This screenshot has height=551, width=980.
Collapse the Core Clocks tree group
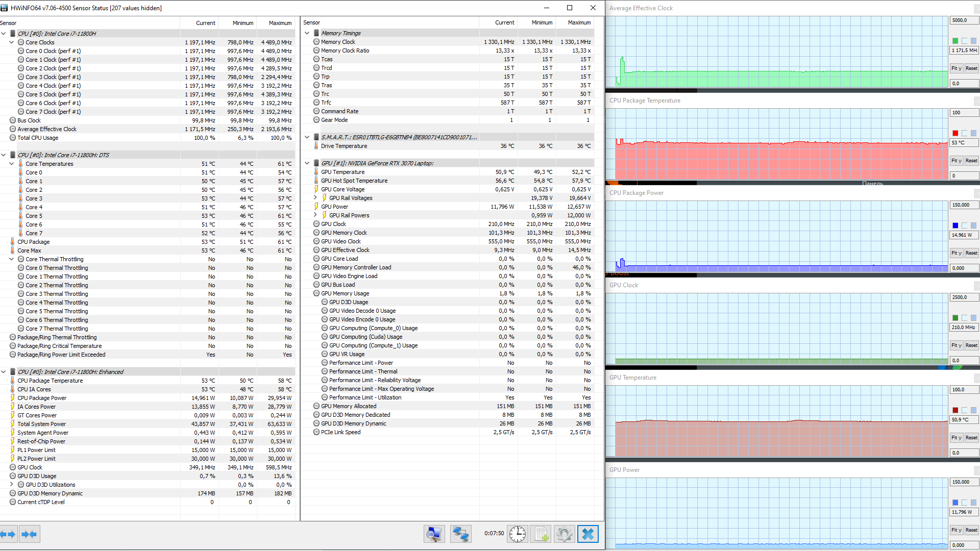pos(12,42)
